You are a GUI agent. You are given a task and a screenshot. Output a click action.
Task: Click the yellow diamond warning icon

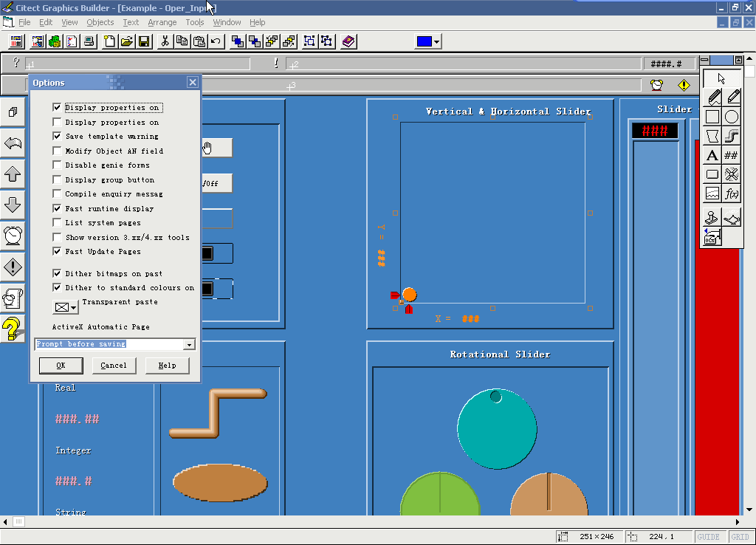[684, 86]
